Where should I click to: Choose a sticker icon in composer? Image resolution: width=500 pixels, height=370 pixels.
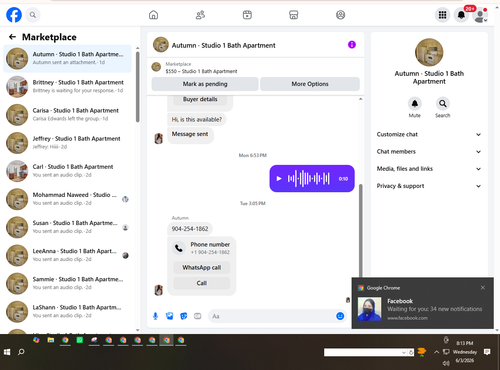[184, 316]
